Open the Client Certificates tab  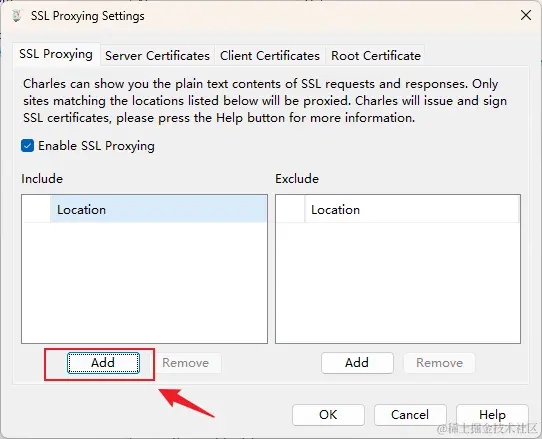pyautogui.click(x=270, y=55)
